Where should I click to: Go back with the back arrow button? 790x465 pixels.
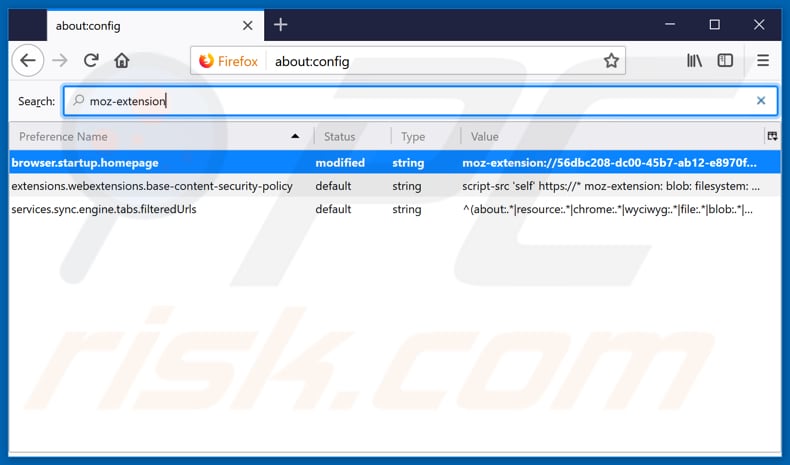[x=28, y=60]
